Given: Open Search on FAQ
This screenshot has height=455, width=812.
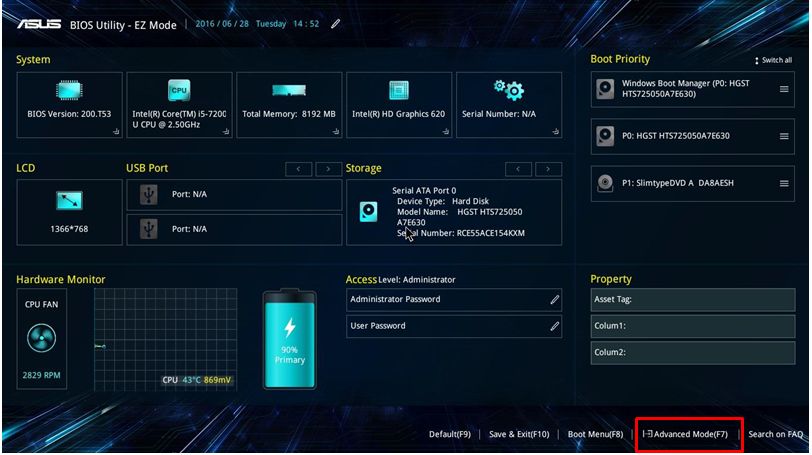Looking at the screenshot, I should [775, 434].
